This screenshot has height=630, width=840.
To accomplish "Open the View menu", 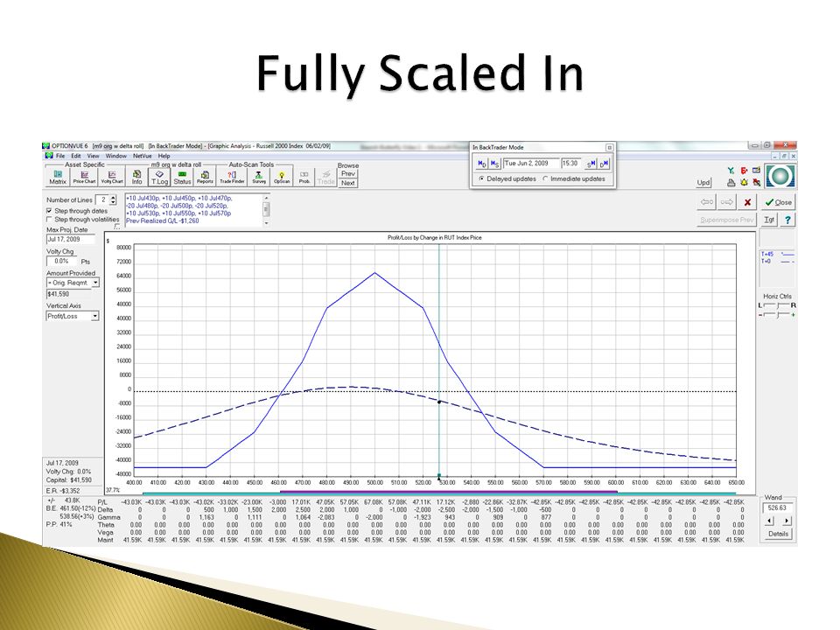I will tap(94, 156).
